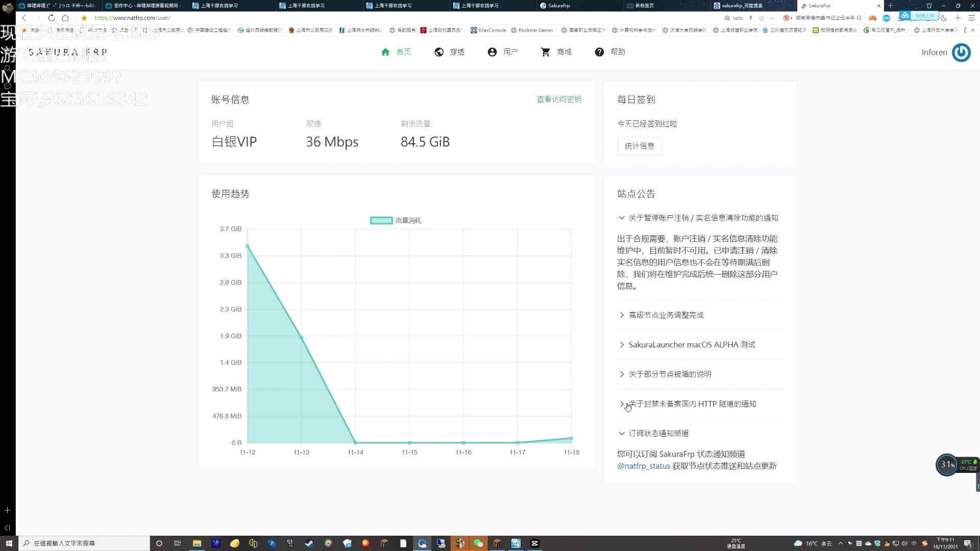Click the Windows search input box
This screenshot has height=551, width=980.
pyautogui.click(x=84, y=543)
